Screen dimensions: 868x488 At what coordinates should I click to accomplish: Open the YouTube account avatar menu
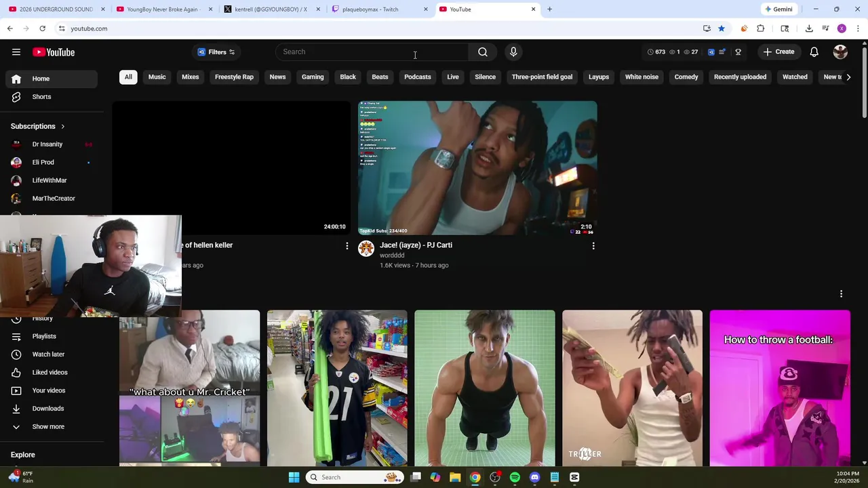click(840, 52)
